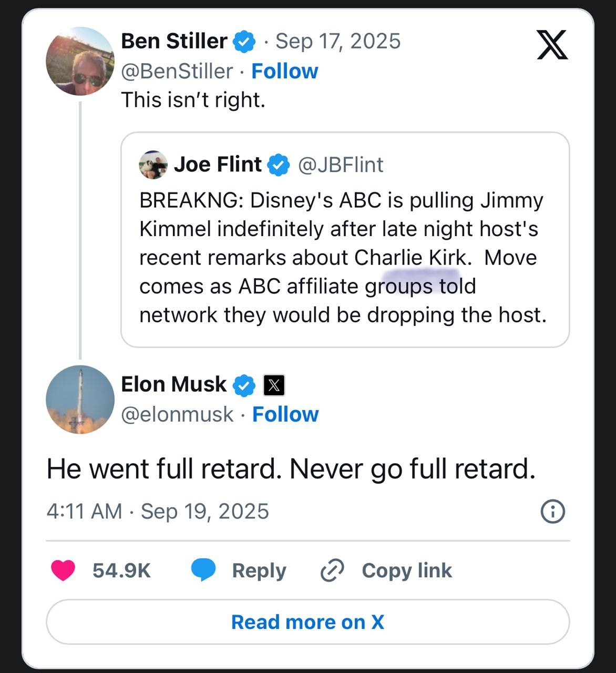Open Elon Musk's rocket profile picture
The image size is (616, 673).
tap(80, 400)
